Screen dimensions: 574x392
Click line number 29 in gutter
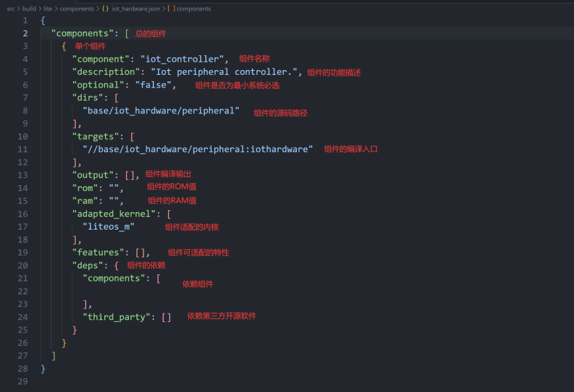(22, 381)
